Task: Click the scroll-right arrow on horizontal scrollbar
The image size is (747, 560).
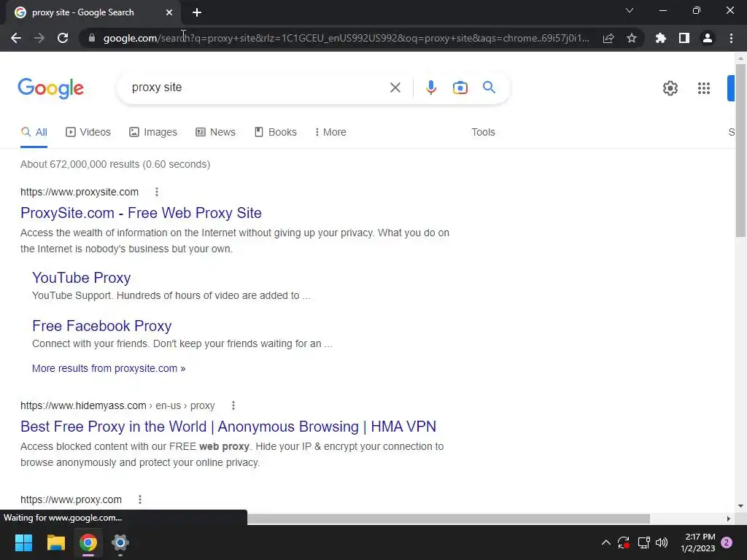Action: (729, 518)
